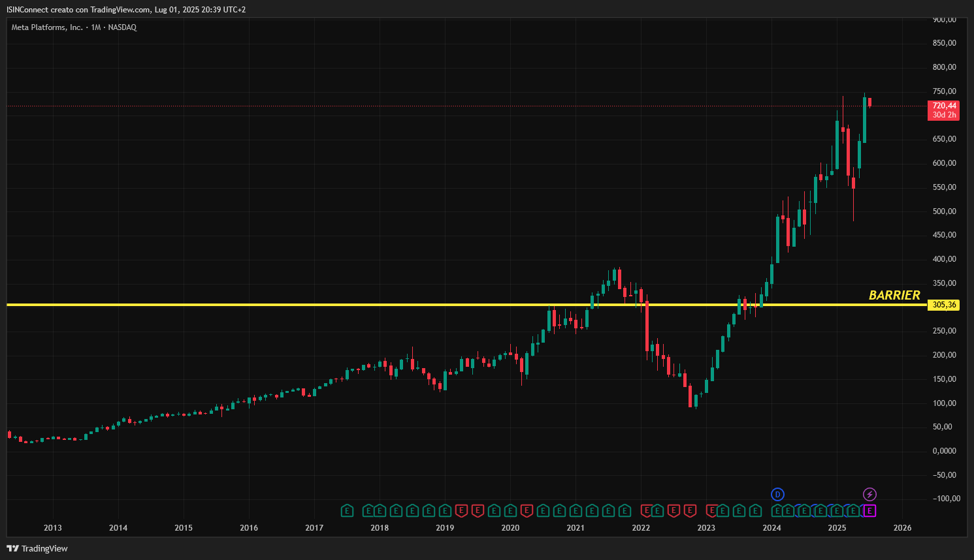Open the purple upcoming earnings E marker
Viewport: 974px width, 560px height.
tap(869, 510)
